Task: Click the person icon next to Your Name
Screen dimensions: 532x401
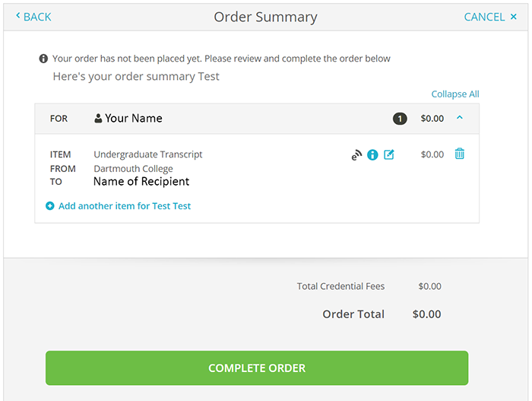Action: tap(98, 119)
